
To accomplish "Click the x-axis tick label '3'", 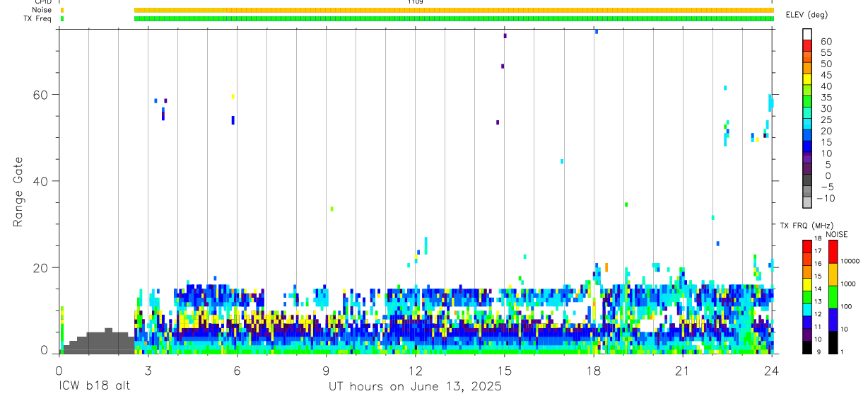I will [x=148, y=371].
